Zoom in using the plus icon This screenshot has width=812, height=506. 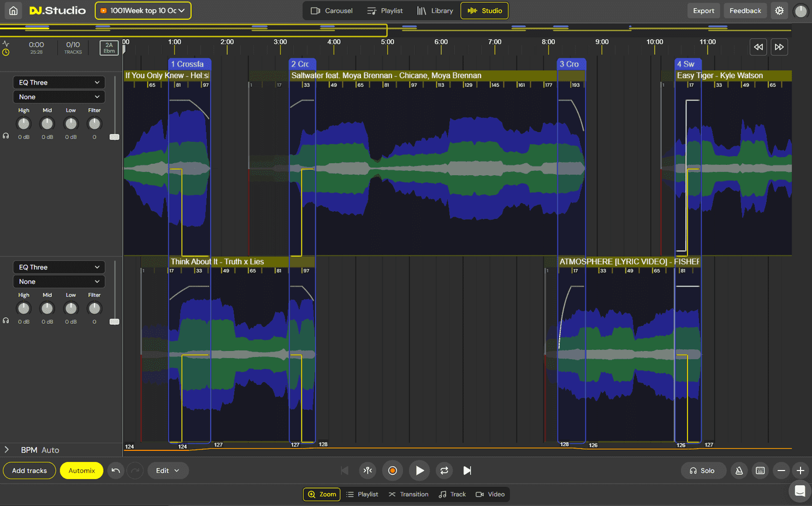click(801, 471)
